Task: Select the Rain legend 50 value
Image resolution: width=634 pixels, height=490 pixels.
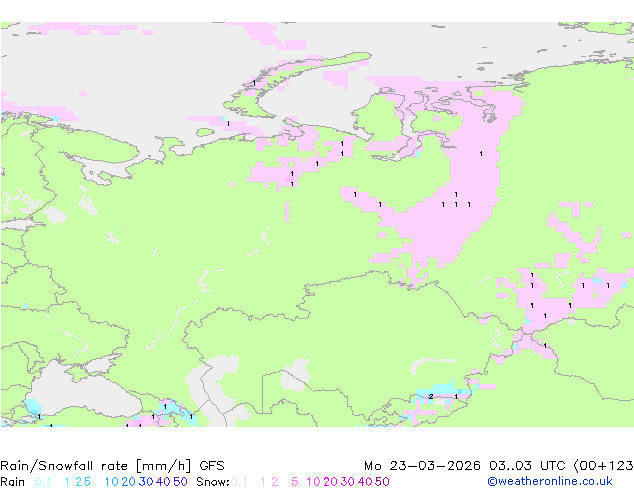Action: (180, 482)
